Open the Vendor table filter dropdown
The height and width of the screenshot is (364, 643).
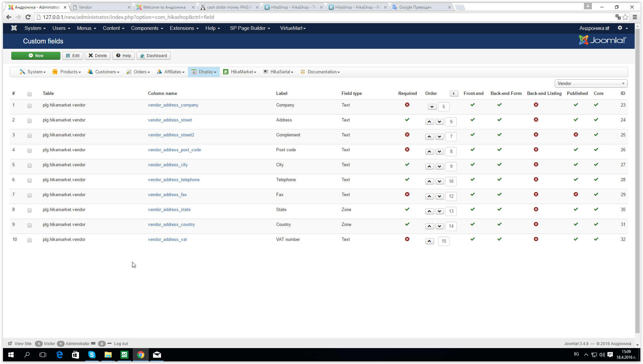(591, 84)
